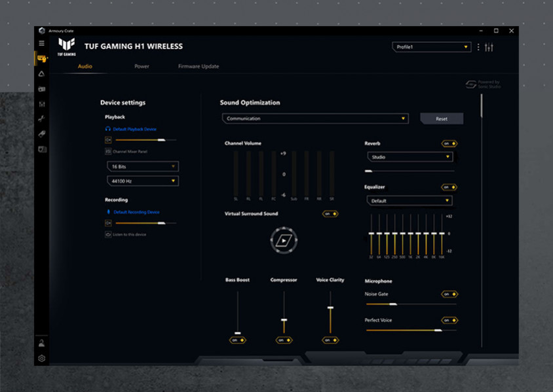Mute the playback volume speaker icon
Screen dimensions: 553x392
[x=108, y=140]
